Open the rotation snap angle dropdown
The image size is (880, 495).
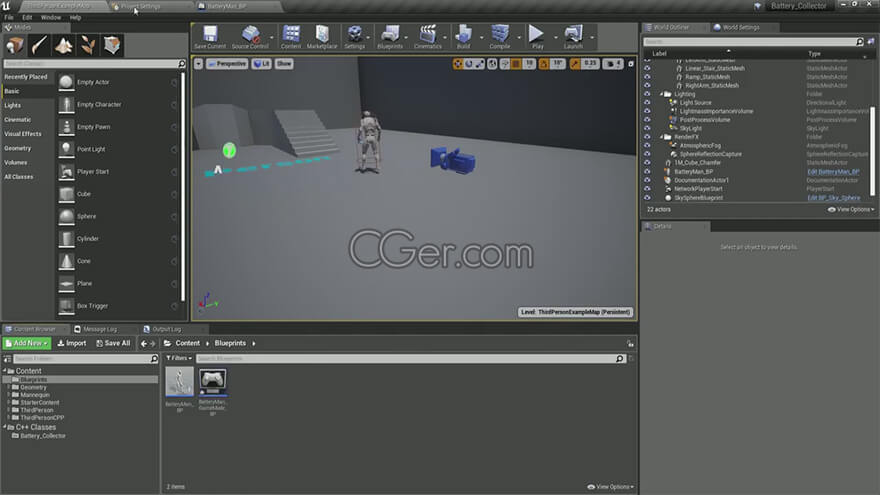[x=558, y=64]
